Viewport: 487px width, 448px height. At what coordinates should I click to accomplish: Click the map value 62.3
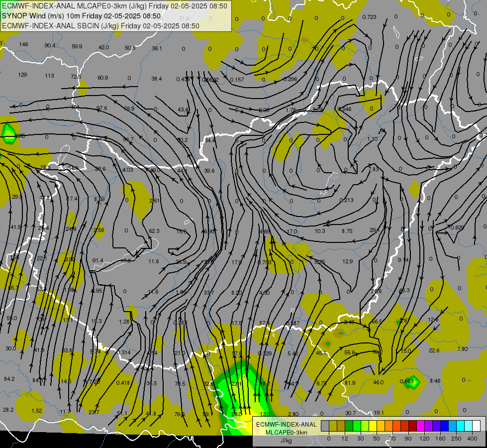pos(154,231)
